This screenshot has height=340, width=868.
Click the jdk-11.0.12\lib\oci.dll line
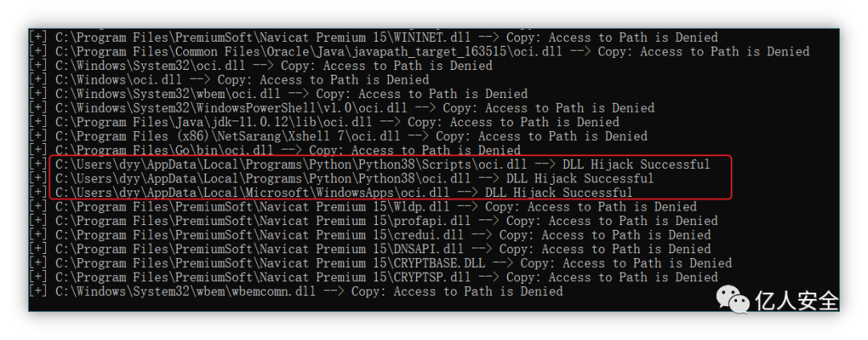325,122
